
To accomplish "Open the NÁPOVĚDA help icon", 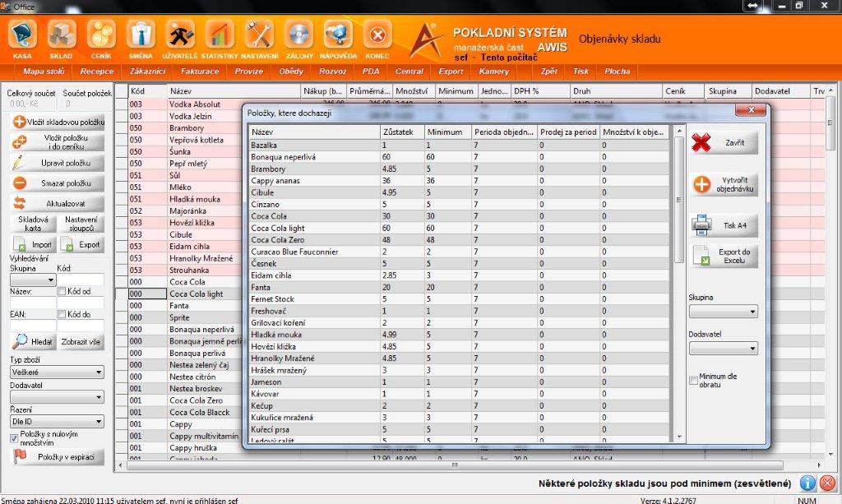I will [x=338, y=38].
